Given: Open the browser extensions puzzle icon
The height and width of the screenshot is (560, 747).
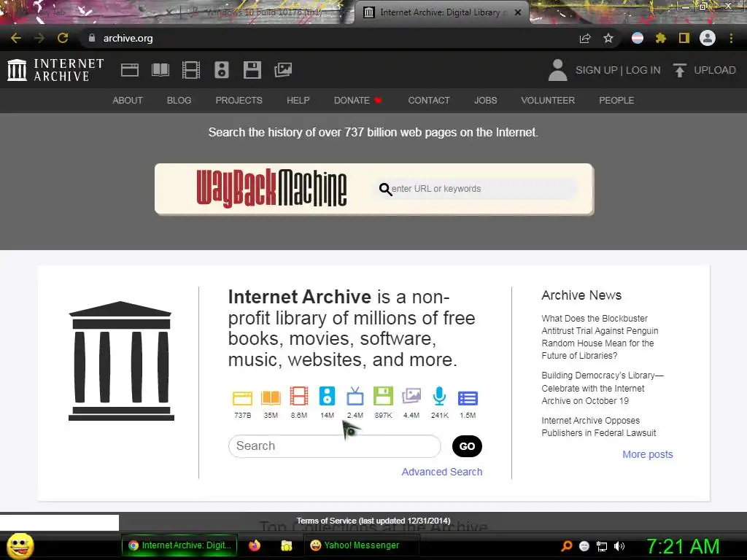Looking at the screenshot, I should tap(661, 38).
